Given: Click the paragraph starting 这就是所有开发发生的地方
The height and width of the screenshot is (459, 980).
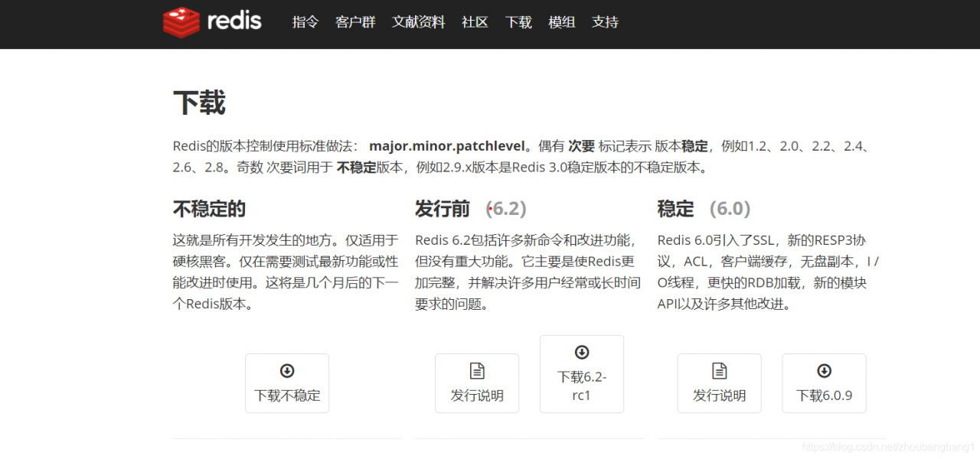Looking at the screenshot, I should coord(286,272).
